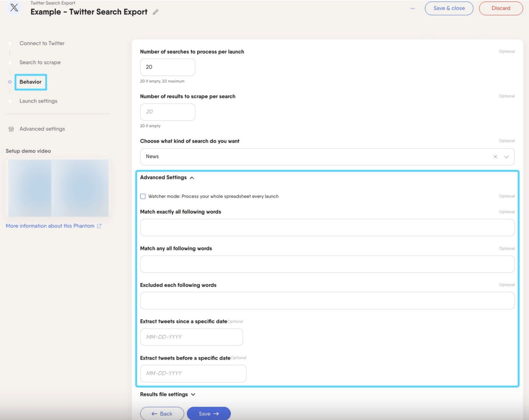Click the Extract tweets before date field

(x=193, y=374)
